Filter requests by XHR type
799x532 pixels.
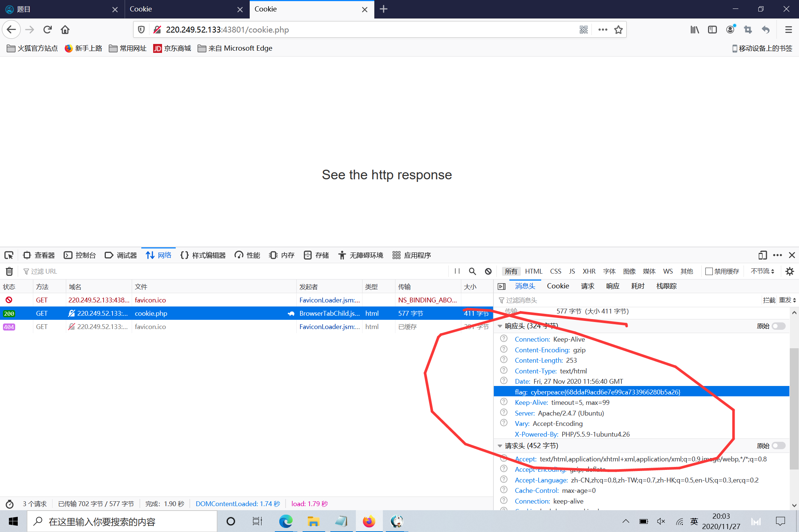[x=589, y=271]
